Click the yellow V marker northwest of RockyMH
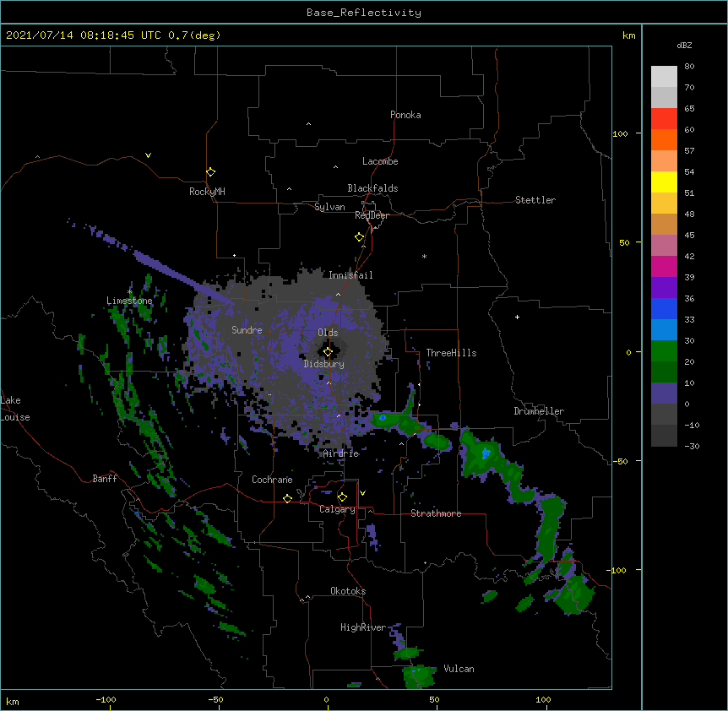 (148, 155)
